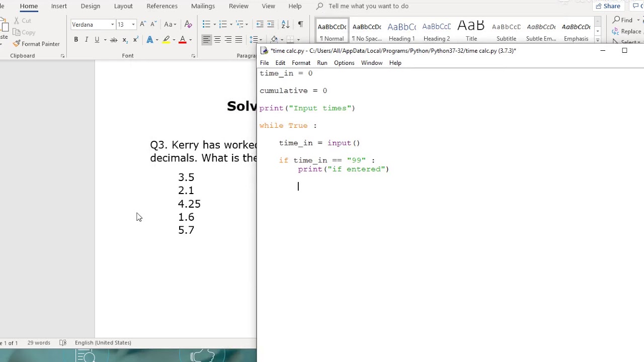Open bullet list style dropdown arrow

point(214,25)
